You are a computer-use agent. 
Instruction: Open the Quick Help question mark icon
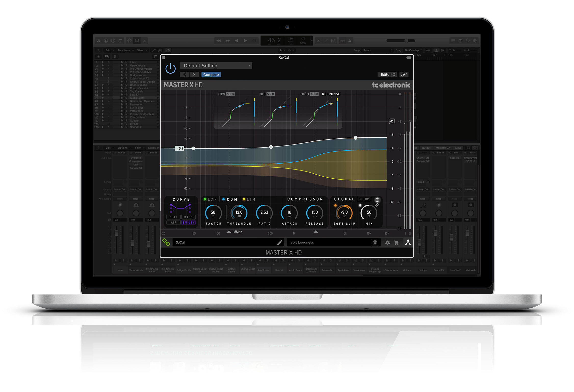(x=113, y=41)
